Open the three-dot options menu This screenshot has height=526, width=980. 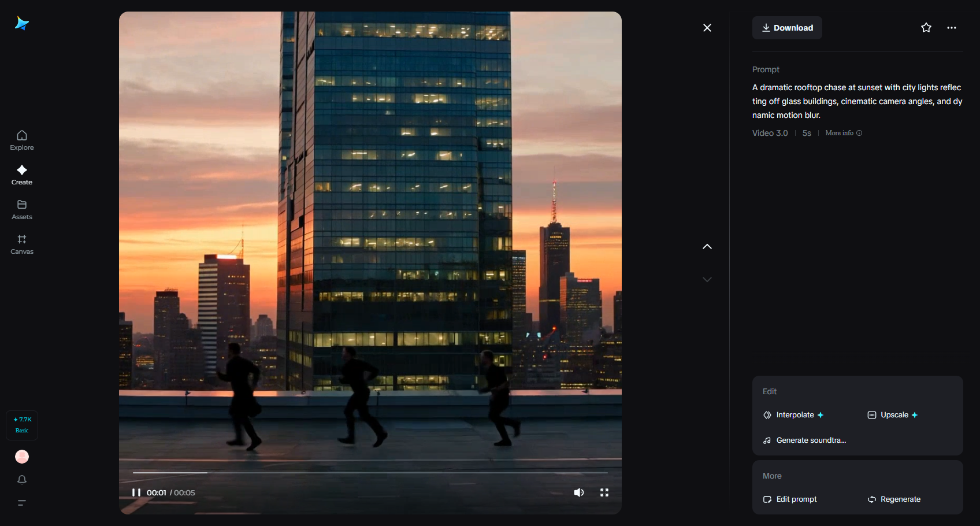point(952,27)
